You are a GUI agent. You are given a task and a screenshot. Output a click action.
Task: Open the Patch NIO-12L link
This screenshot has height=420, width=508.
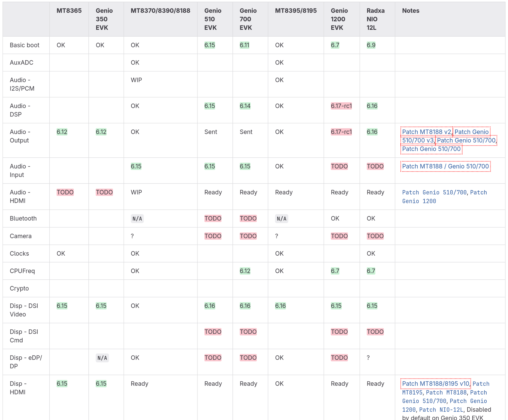click(441, 410)
